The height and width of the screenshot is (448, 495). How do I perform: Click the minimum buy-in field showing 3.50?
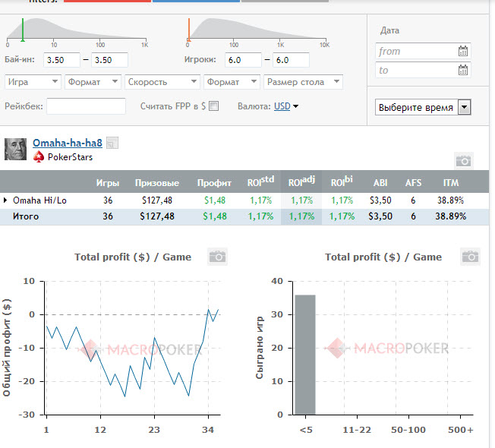61,60
